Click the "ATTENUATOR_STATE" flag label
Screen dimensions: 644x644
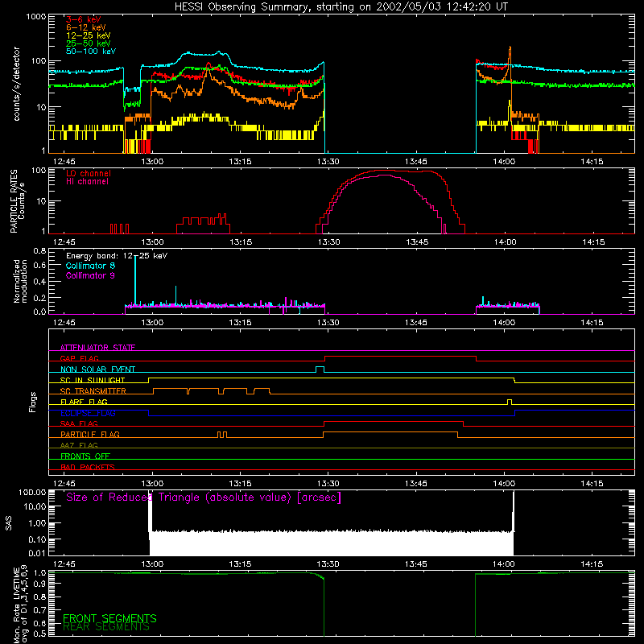coord(97,348)
